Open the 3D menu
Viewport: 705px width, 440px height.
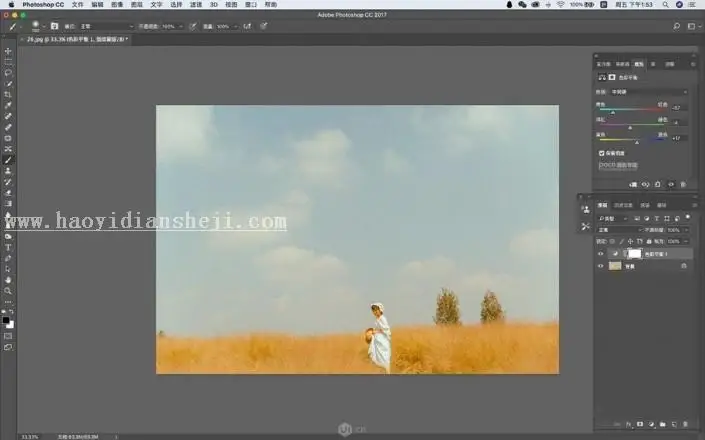click(x=214, y=4)
